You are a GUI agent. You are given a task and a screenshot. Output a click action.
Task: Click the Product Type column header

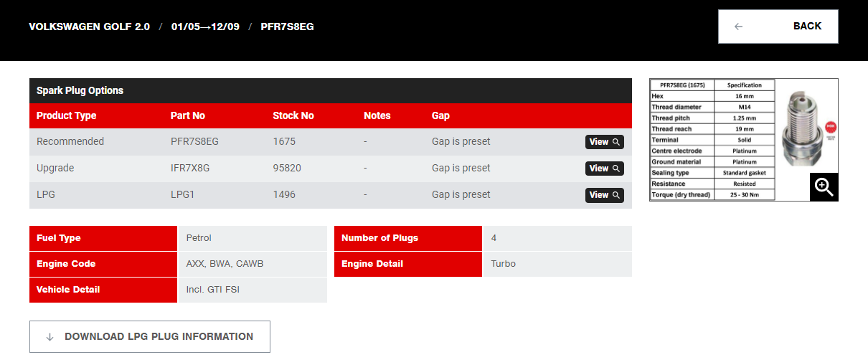tap(66, 115)
